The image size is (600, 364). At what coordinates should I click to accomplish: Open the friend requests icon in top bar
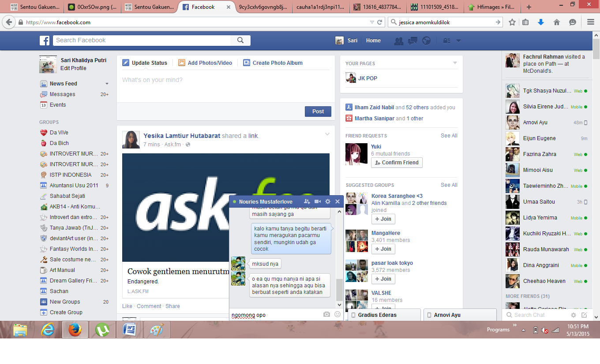pyautogui.click(x=399, y=41)
